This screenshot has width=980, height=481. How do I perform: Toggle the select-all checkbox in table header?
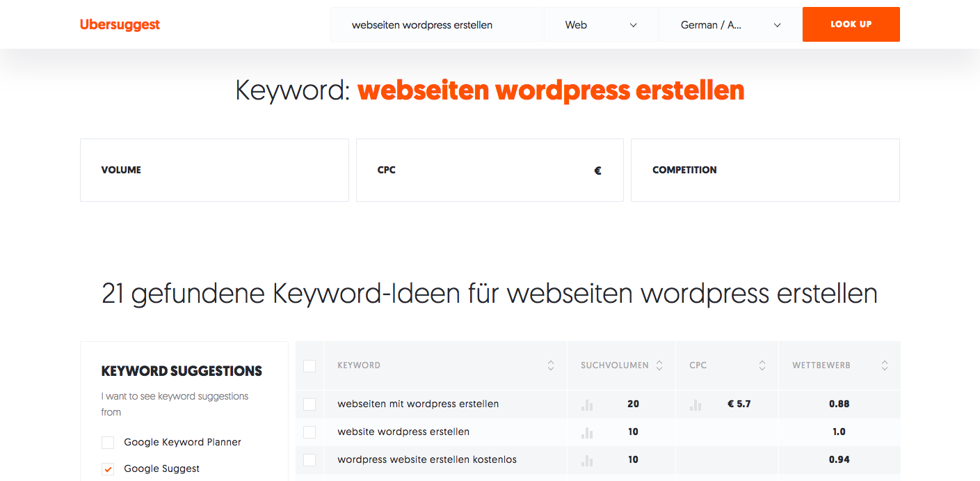[x=310, y=365]
